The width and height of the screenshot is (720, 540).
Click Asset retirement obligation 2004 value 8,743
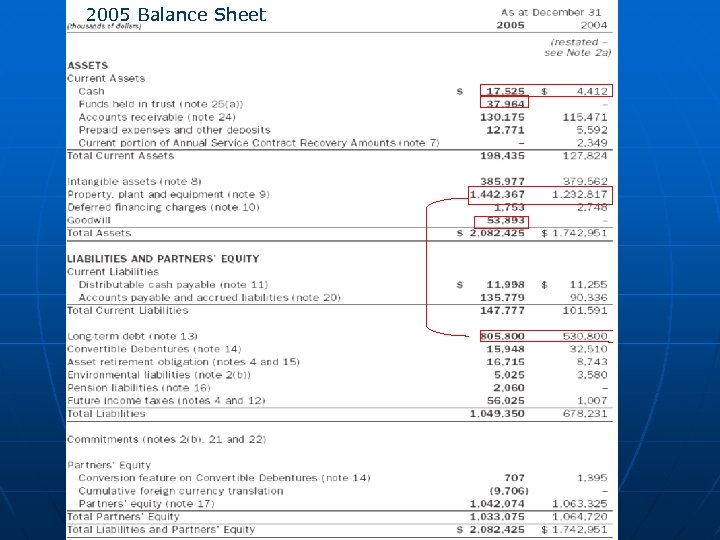592,362
